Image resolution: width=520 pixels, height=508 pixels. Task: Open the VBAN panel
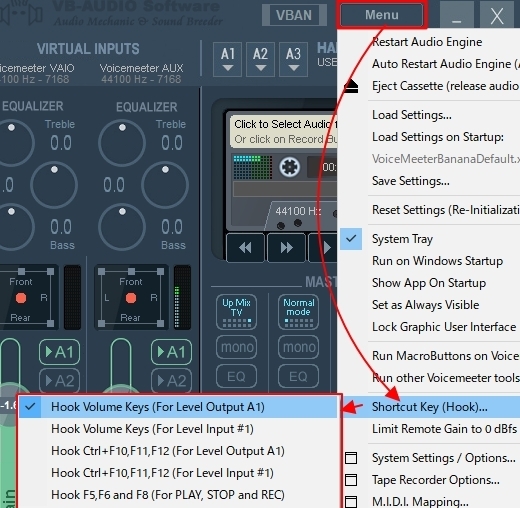294,15
